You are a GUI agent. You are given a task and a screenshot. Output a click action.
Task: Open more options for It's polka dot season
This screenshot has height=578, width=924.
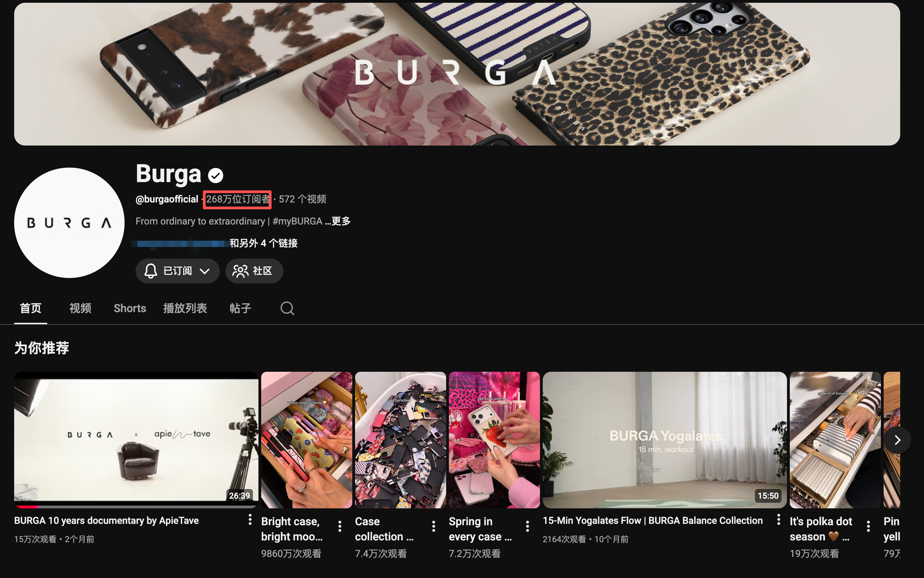tap(868, 526)
